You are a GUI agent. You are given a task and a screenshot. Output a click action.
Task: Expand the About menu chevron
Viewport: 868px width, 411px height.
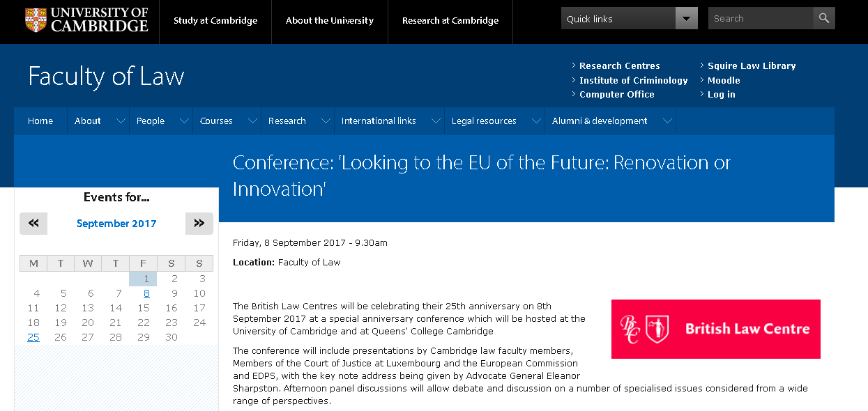click(x=121, y=121)
